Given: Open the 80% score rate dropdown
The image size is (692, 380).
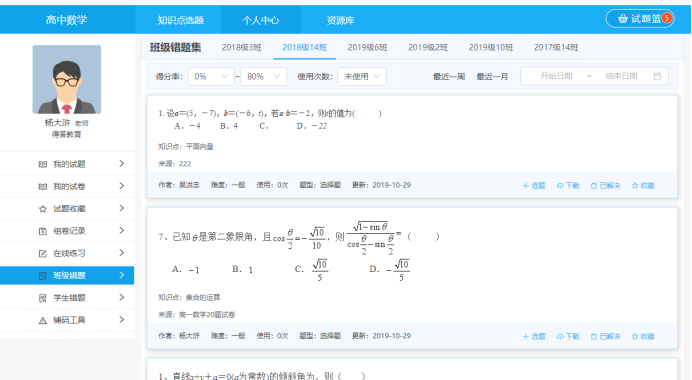Looking at the screenshot, I should click(x=263, y=76).
